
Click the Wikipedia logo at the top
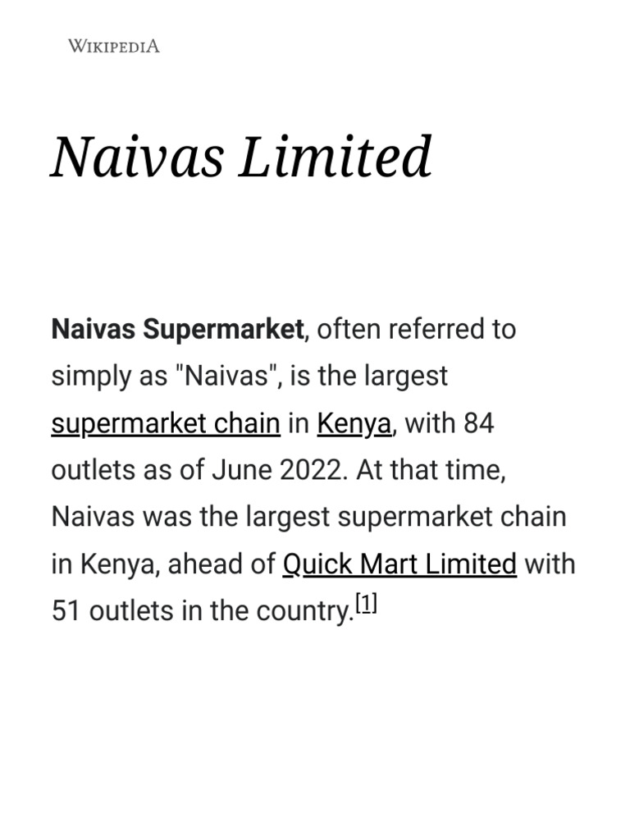(x=113, y=46)
